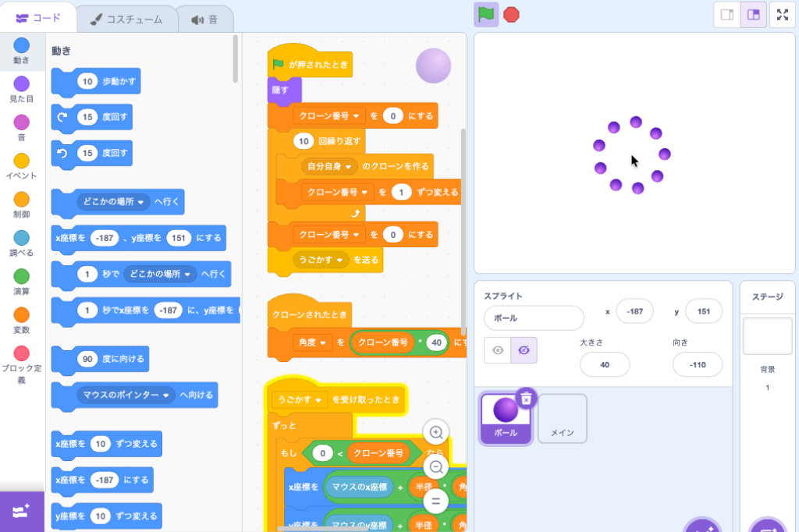This screenshot has width=799, height=532.
Task: Click the green flag to run
Action: tap(486, 14)
